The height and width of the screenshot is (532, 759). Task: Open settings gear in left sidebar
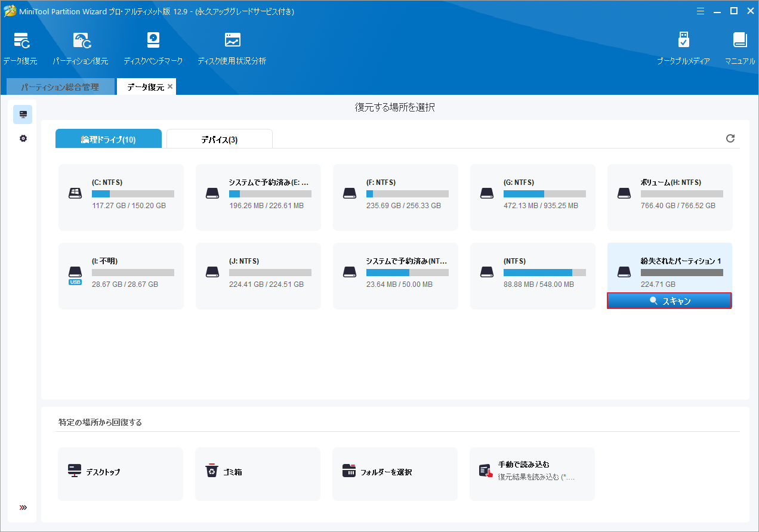click(x=23, y=138)
